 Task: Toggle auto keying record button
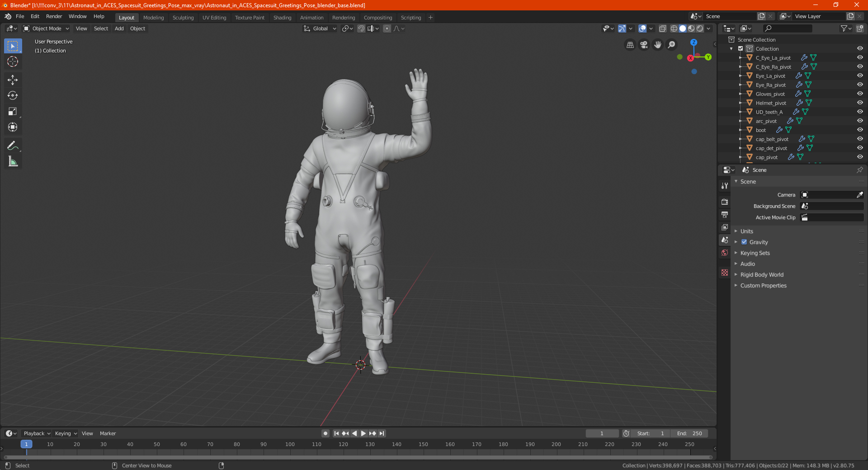(325, 433)
